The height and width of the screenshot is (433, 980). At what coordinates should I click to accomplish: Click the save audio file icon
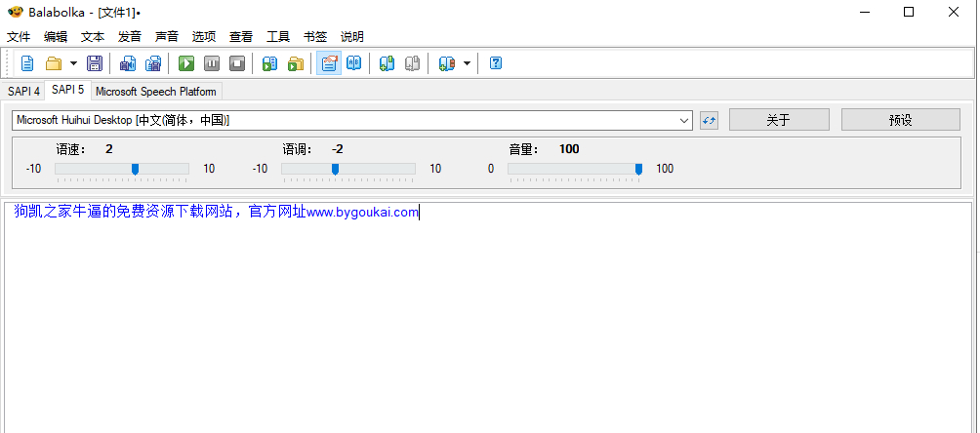[x=128, y=63]
